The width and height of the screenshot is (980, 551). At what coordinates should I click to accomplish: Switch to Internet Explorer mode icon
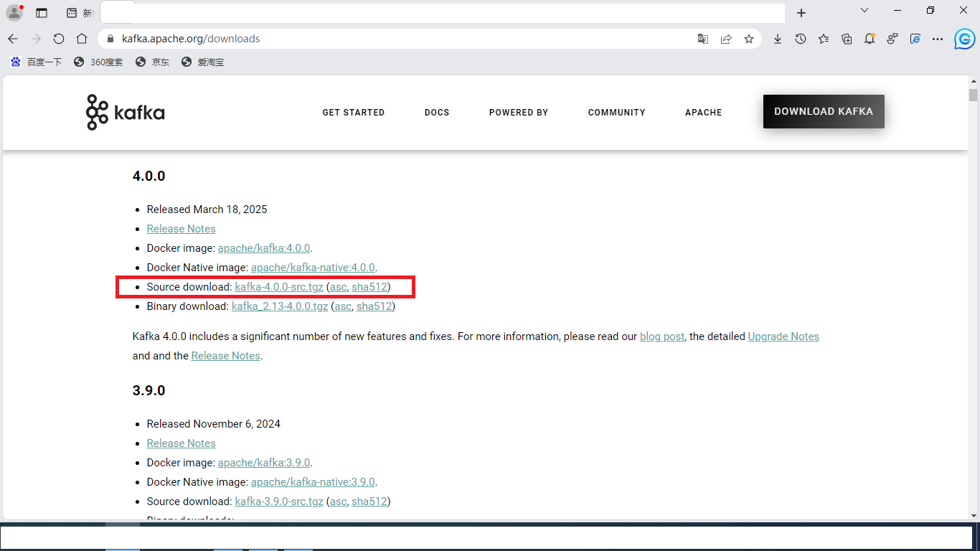point(915,39)
